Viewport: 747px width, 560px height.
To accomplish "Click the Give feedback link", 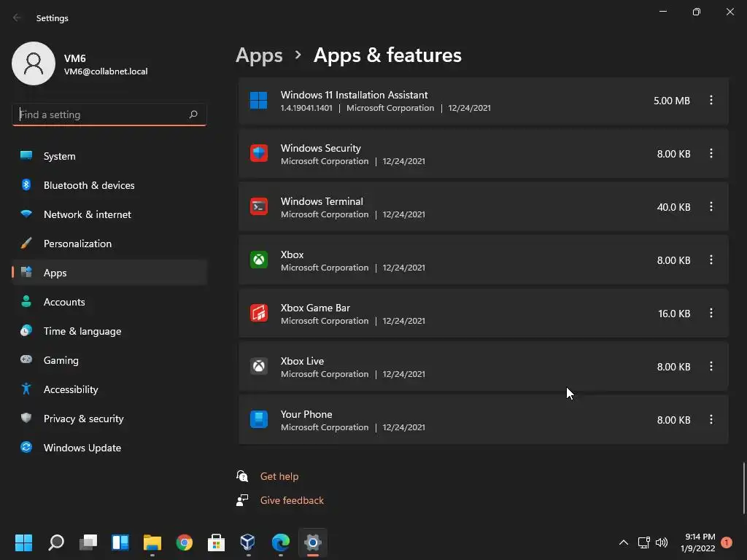I will click(x=292, y=500).
